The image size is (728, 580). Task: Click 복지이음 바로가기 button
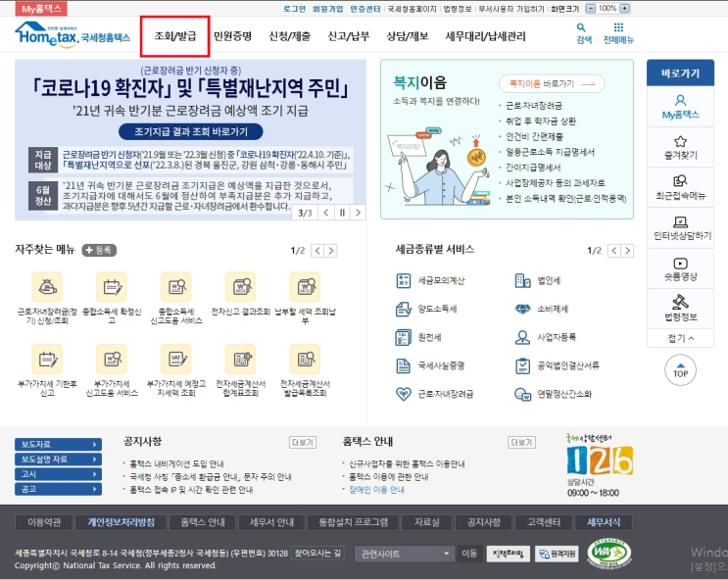point(552,83)
